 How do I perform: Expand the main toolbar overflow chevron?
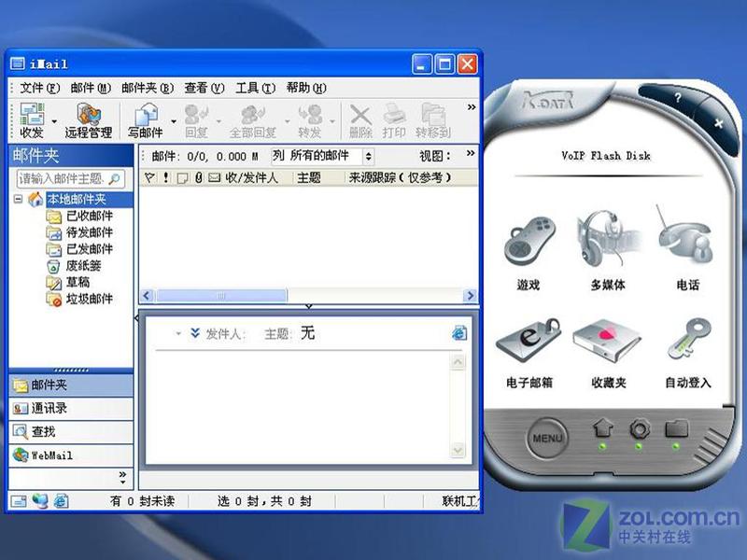point(472,107)
